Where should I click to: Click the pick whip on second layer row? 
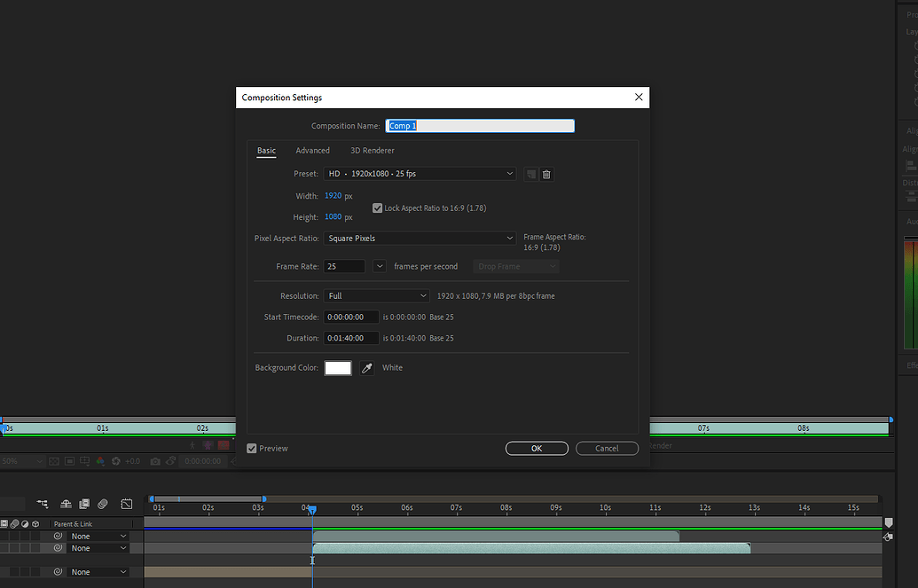point(58,548)
